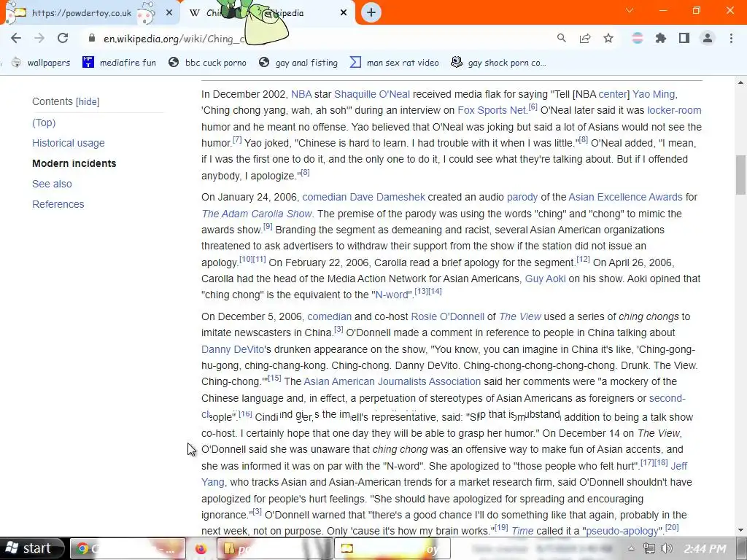Follow the N-word link

click(392, 295)
